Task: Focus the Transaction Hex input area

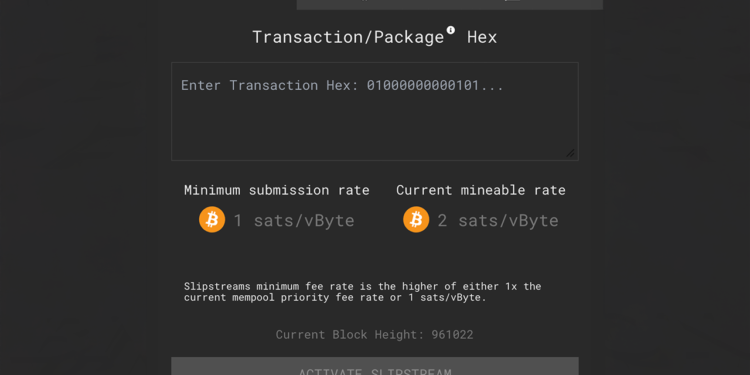Action: pos(375,111)
